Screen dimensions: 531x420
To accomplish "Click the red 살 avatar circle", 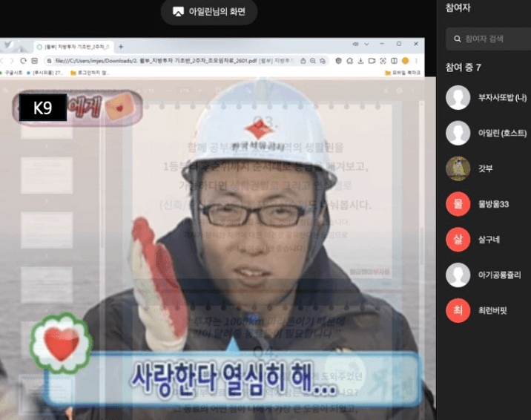I will [458, 240].
